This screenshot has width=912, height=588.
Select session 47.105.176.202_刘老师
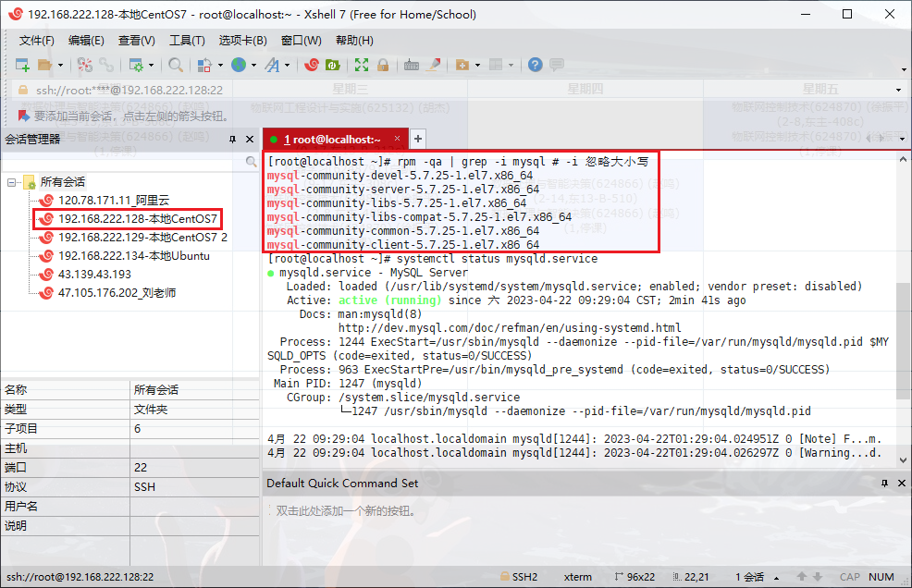117,293
